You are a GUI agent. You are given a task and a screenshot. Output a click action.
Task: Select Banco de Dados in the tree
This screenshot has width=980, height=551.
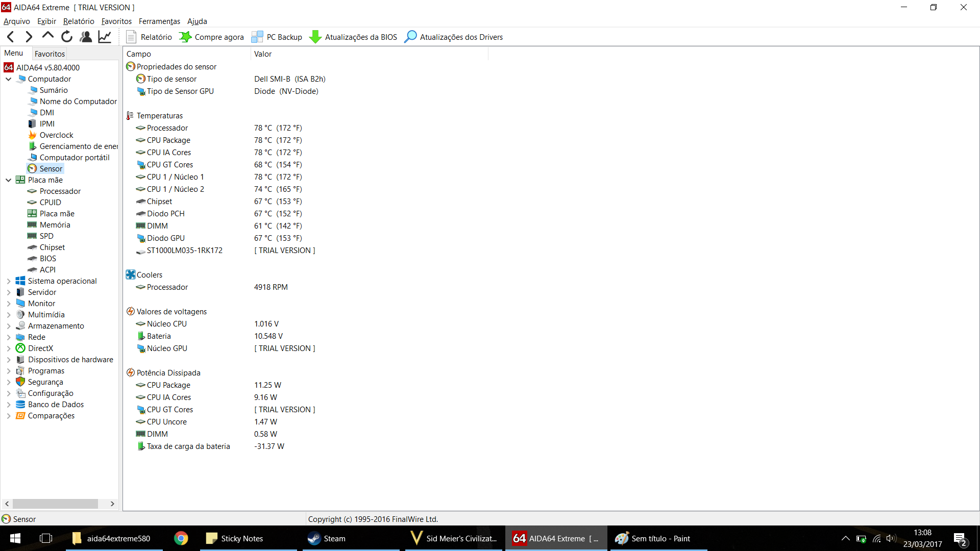(56, 405)
